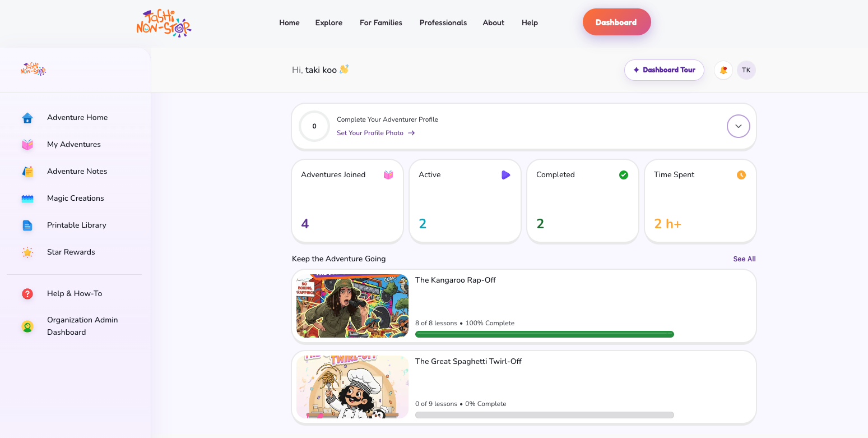Open Explore in the top navigation
This screenshot has height=438, width=868.
329,23
